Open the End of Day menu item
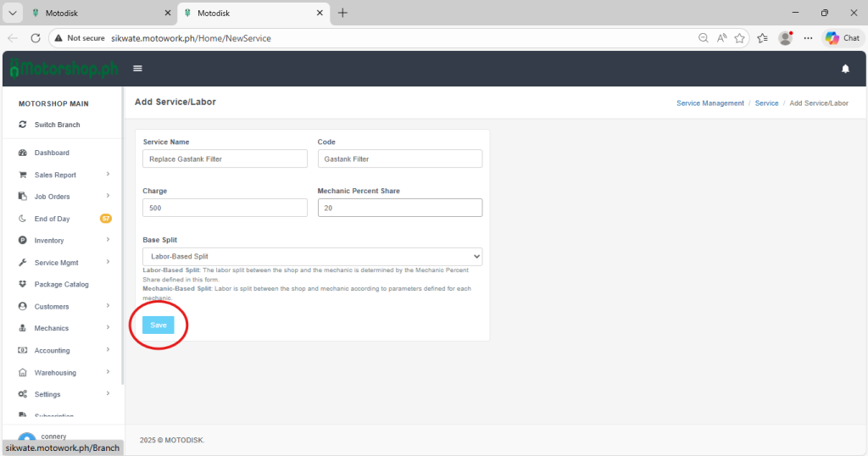The height and width of the screenshot is (456, 868). tap(53, 219)
